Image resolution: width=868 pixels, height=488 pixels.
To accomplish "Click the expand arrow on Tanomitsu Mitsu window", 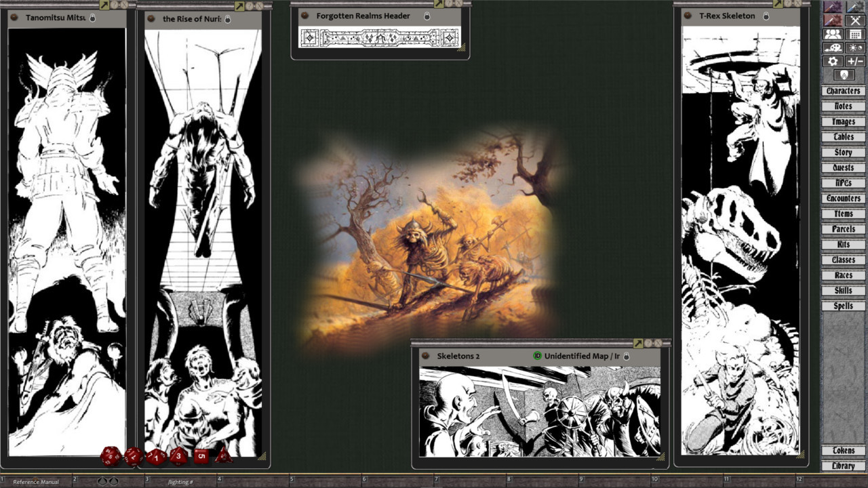I will (103, 5).
